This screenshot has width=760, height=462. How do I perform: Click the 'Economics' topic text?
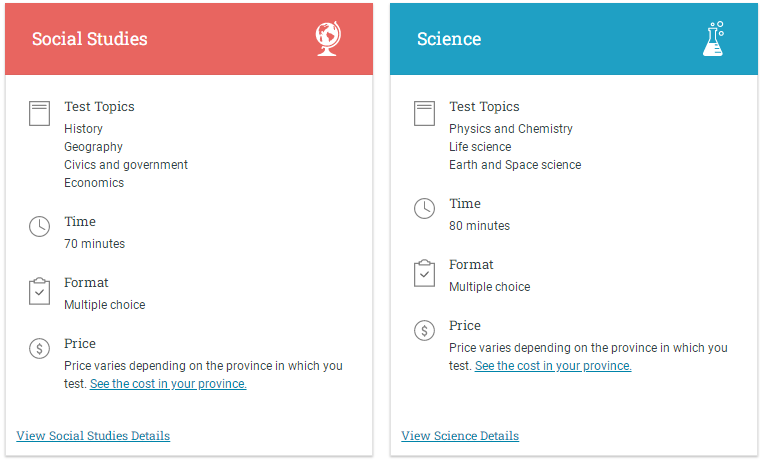tap(94, 183)
